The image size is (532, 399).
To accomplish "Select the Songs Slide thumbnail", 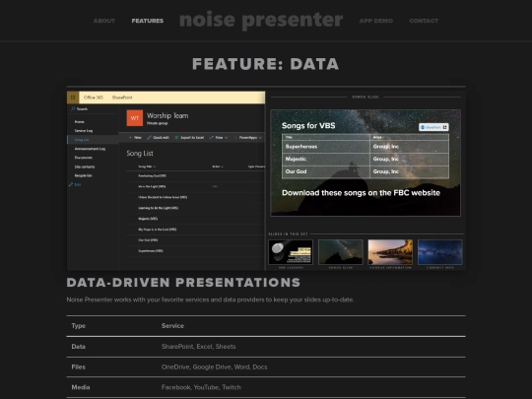I will pyautogui.click(x=341, y=252).
